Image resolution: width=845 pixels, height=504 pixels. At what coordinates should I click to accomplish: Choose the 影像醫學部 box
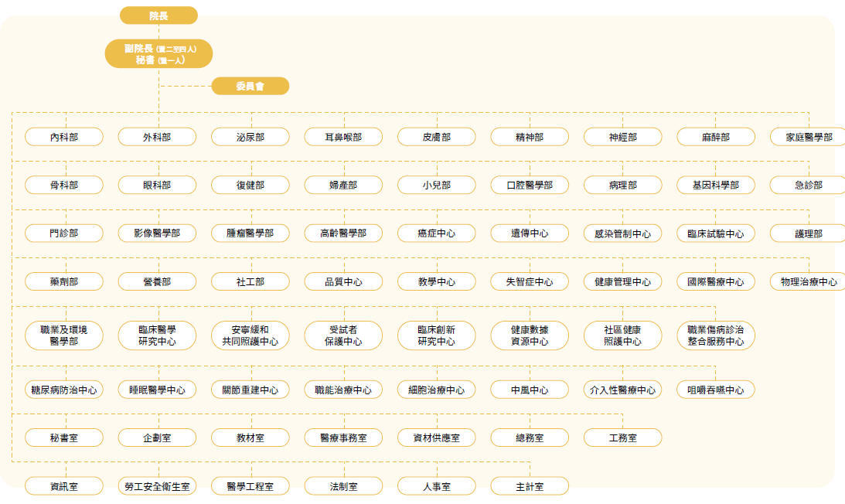click(x=158, y=233)
